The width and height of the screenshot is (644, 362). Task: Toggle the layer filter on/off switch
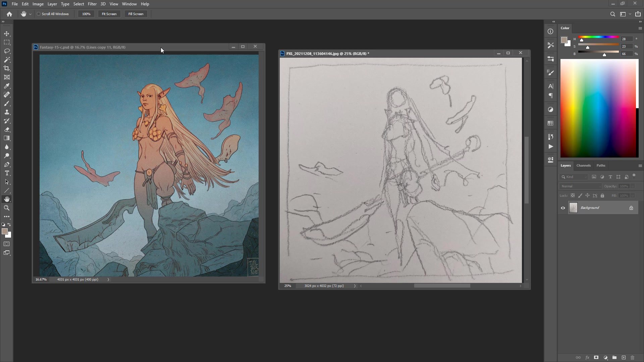[634, 176]
